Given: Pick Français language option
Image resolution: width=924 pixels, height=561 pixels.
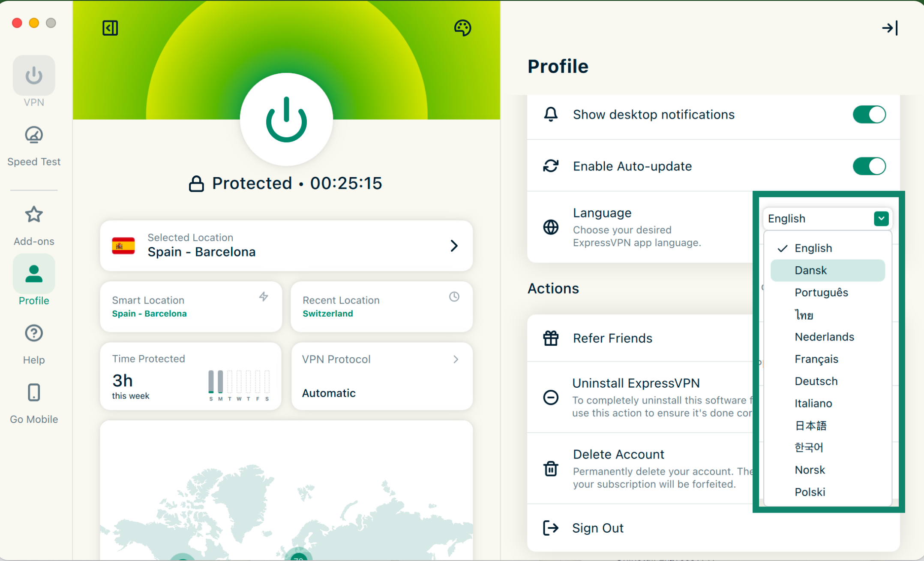Looking at the screenshot, I should tap(816, 359).
